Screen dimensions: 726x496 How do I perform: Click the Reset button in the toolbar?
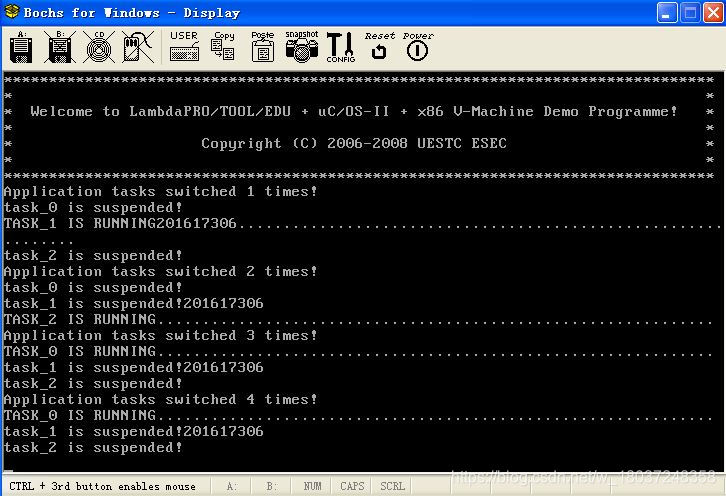[380, 46]
